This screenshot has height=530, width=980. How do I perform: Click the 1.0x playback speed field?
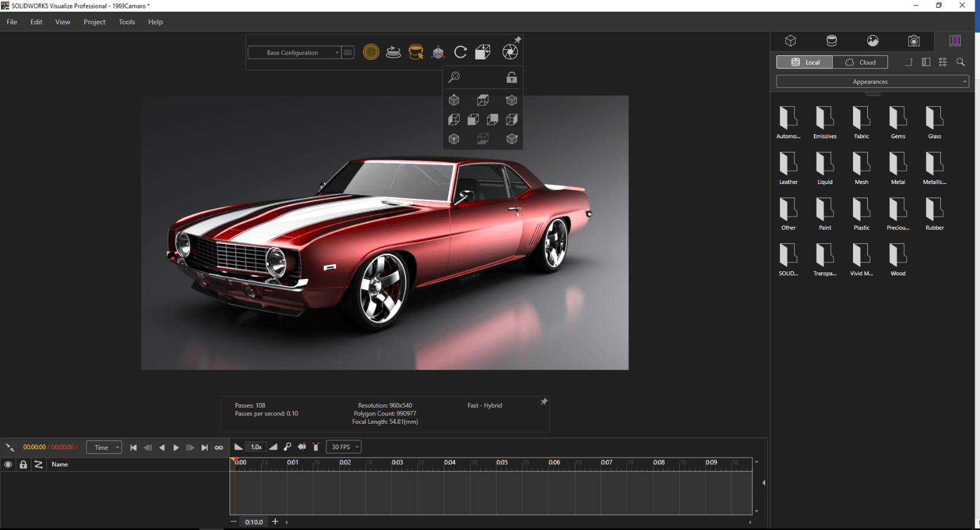[x=256, y=447]
